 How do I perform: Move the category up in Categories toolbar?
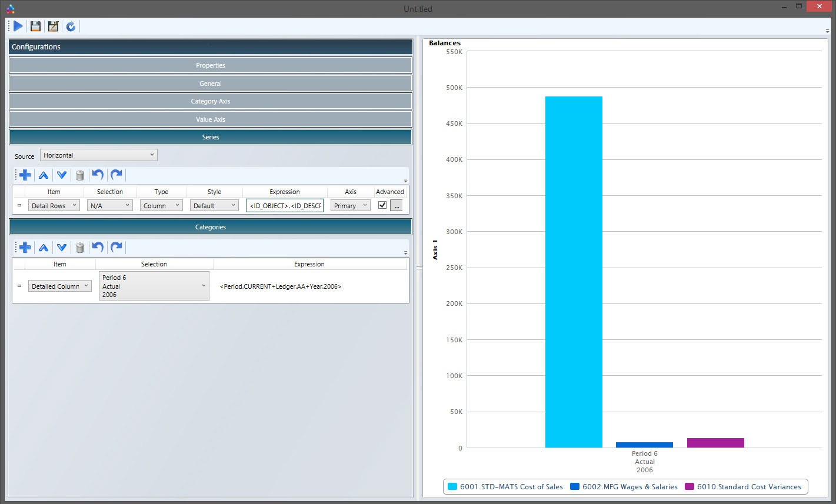(x=44, y=247)
